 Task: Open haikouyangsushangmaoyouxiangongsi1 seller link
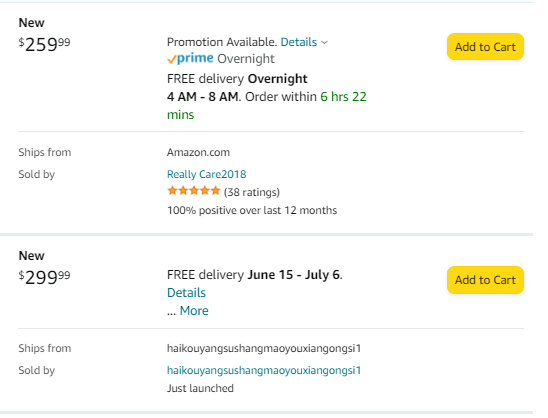point(264,370)
